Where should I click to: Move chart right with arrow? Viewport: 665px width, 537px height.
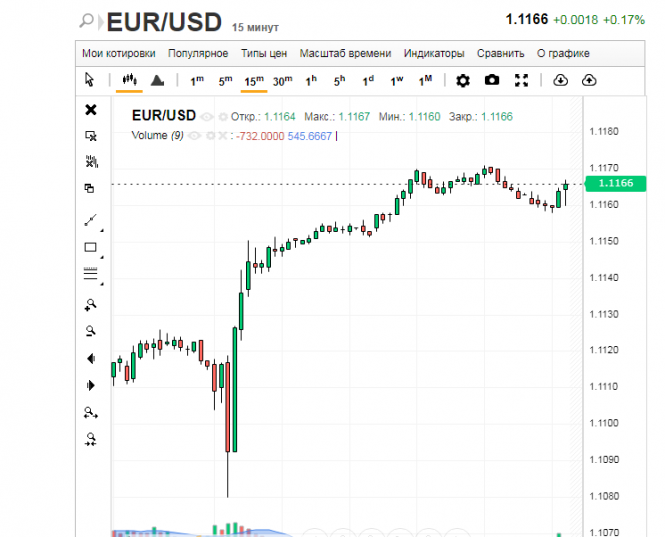[90, 386]
